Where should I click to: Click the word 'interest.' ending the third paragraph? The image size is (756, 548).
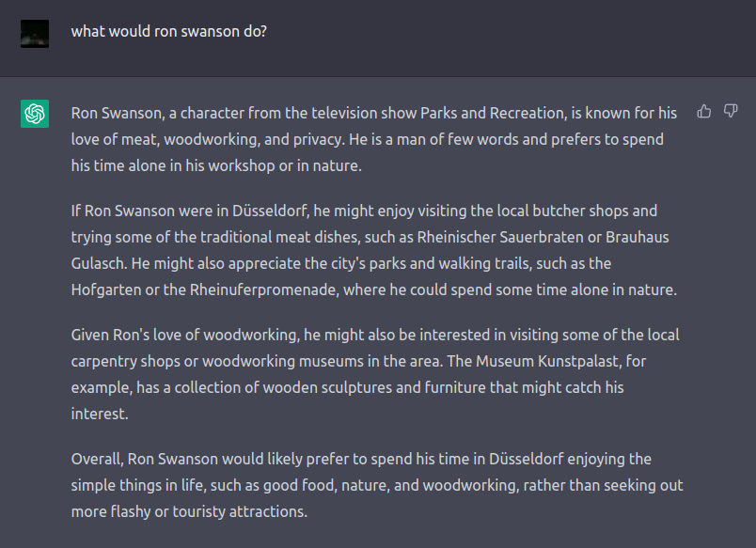click(x=100, y=414)
